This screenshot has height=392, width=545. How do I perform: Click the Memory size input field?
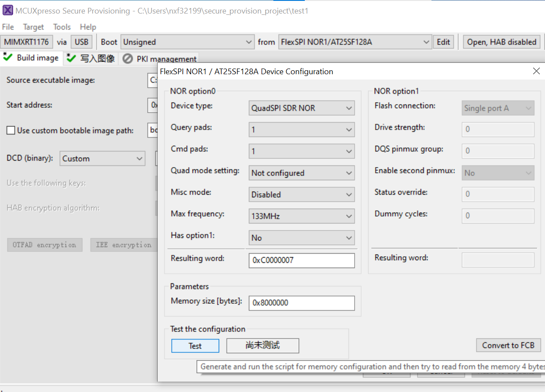(301, 303)
